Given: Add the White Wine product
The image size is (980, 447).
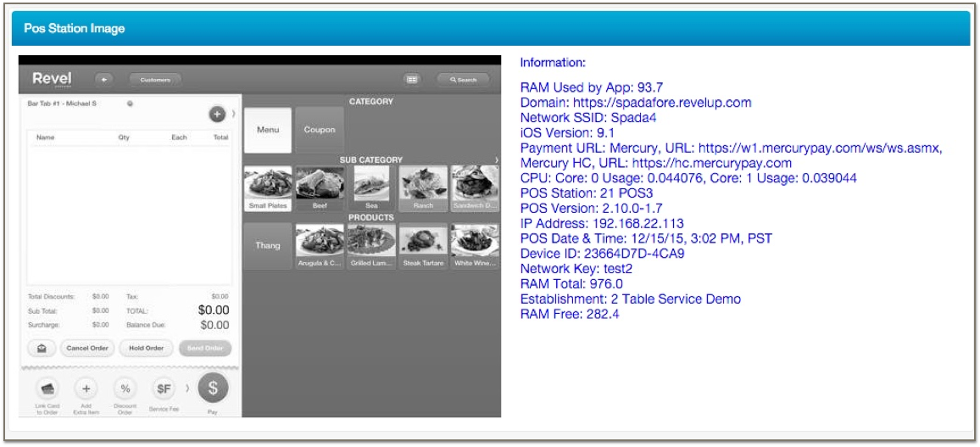Looking at the screenshot, I should point(475,246).
